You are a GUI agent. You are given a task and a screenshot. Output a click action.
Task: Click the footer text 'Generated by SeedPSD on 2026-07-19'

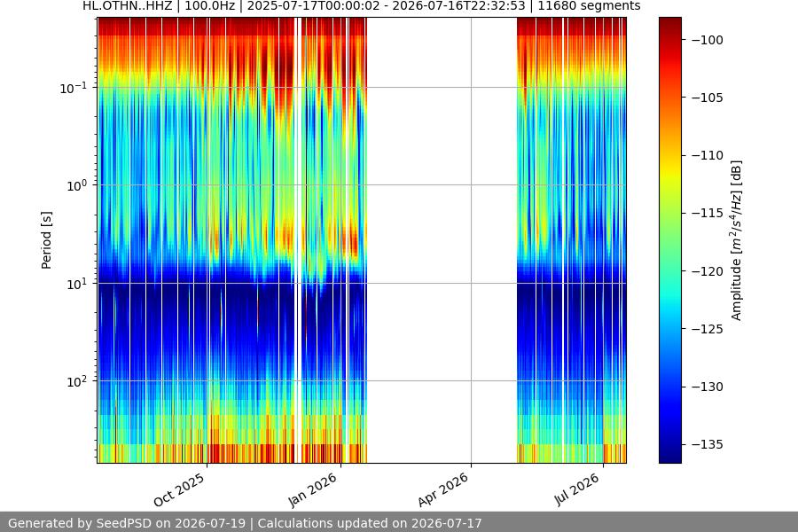pyautogui.click(x=127, y=523)
